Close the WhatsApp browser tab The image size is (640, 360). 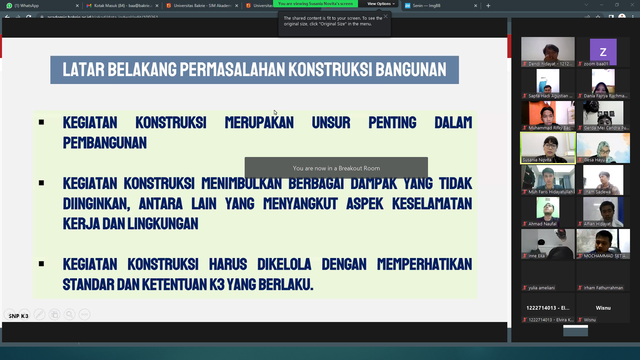pos(78,6)
